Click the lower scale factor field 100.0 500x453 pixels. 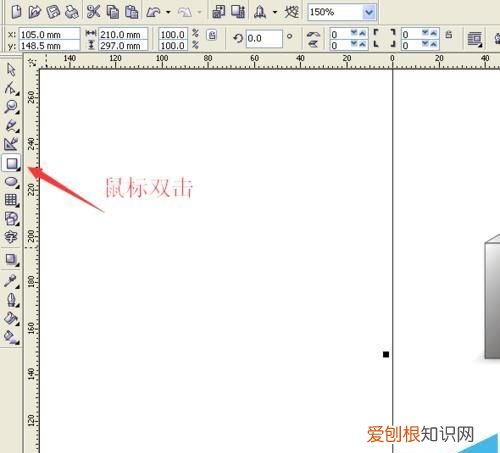(173, 45)
